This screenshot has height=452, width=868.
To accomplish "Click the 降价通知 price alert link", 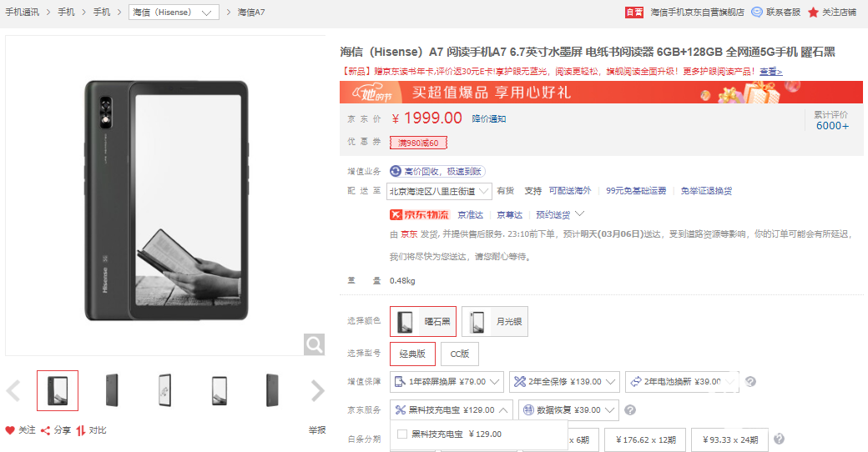I will coord(489,118).
